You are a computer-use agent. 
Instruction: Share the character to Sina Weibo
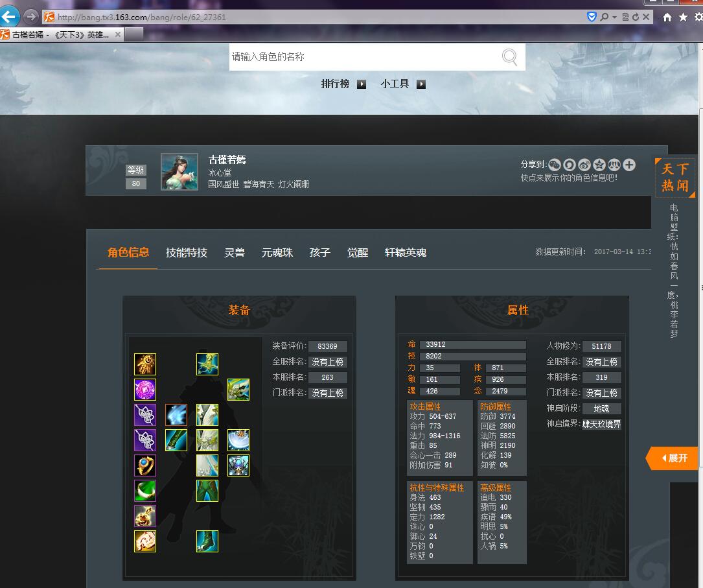(x=584, y=165)
